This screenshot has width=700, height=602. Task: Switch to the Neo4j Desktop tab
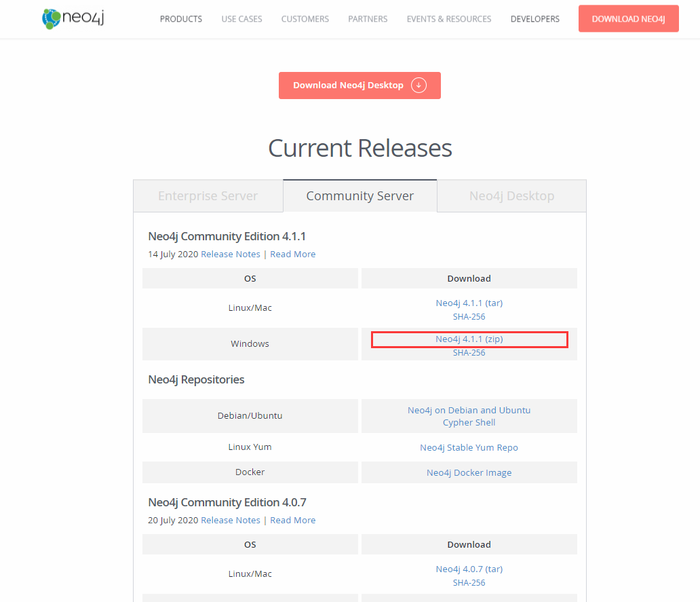pyautogui.click(x=511, y=196)
